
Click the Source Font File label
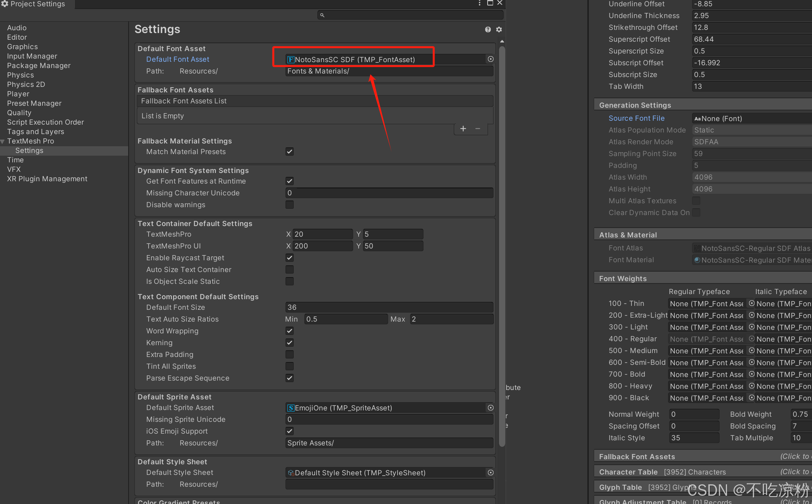pyautogui.click(x=636, y=118)
